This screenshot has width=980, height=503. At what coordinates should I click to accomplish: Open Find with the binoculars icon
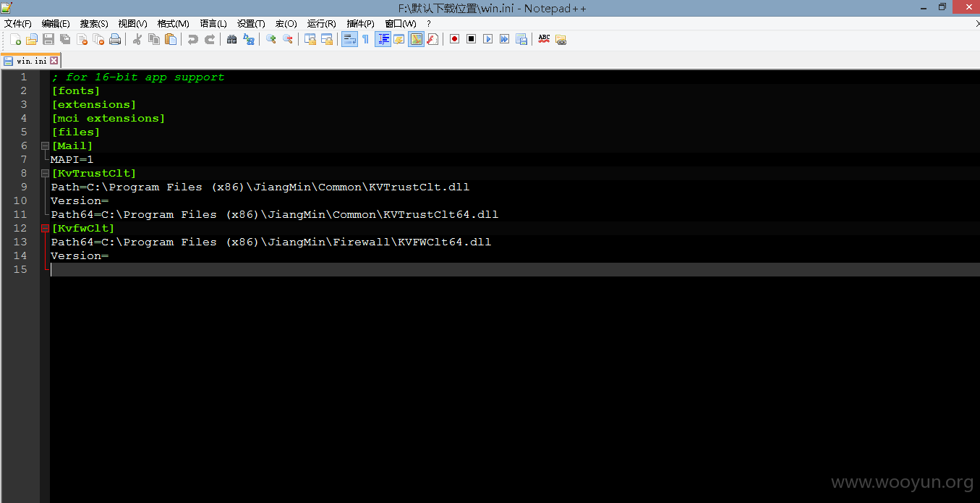point(231,39)
